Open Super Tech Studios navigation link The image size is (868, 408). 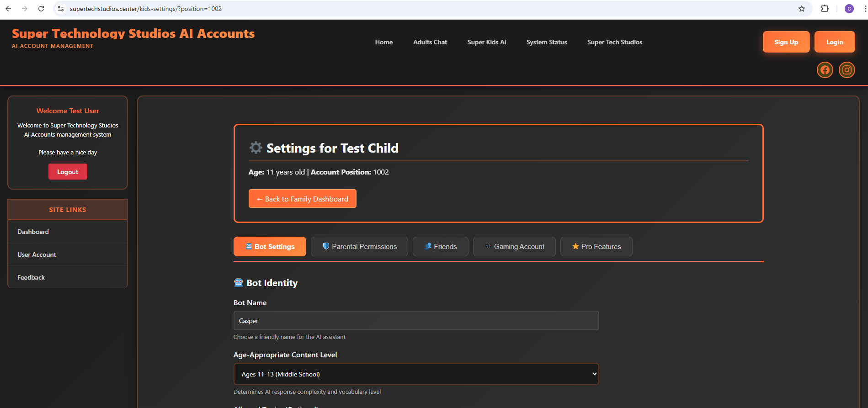615,42
